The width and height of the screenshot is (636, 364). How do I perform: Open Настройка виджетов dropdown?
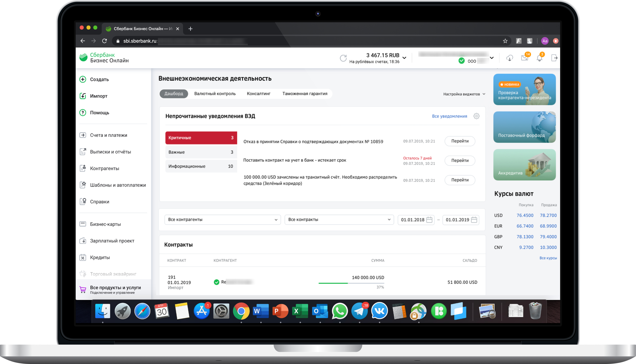coord(464,94)
